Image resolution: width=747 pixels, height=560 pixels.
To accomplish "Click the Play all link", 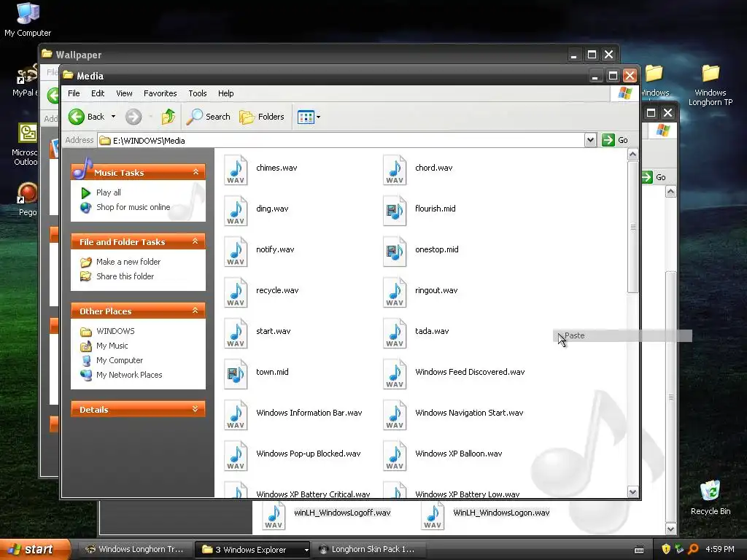I will pyautogui.click(x=109, y=192).
